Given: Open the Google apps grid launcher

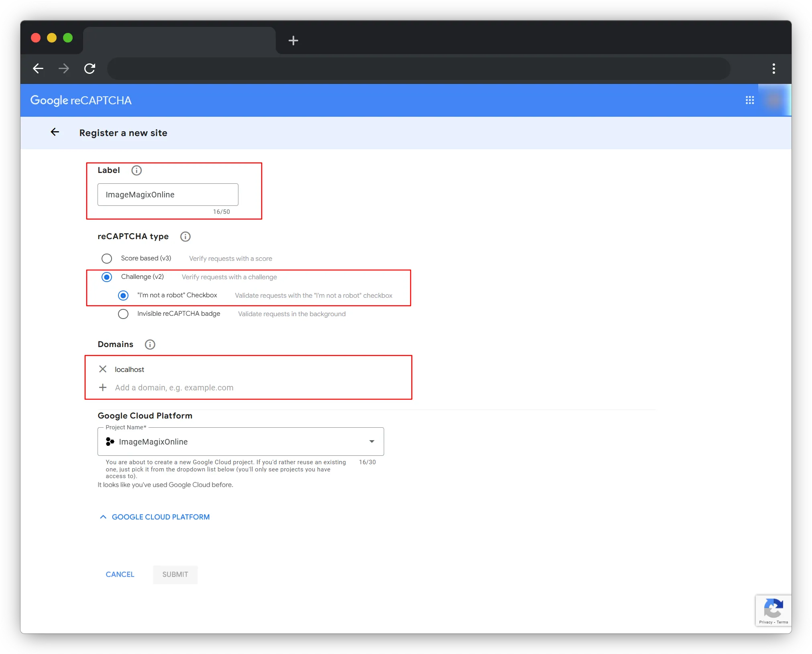Looking at the screenshot, I should 750,100.
